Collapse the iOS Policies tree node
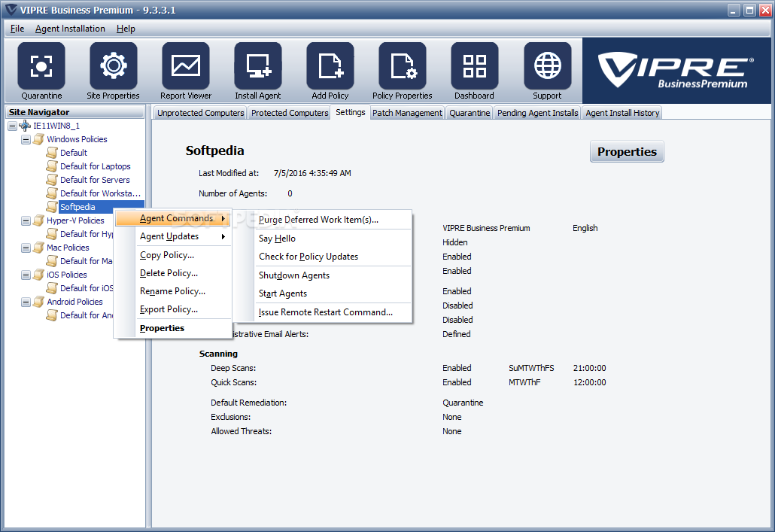 click(26, 275)
